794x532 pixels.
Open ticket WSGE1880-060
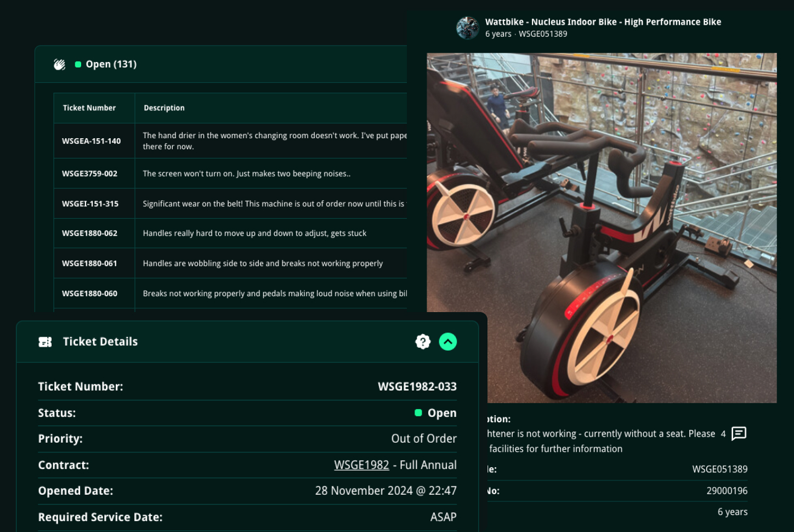click(89, 293)
